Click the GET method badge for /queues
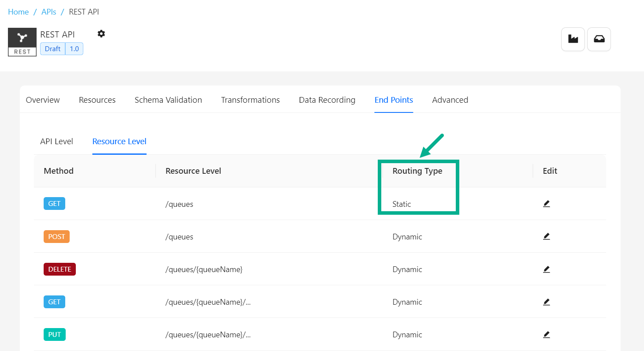 (54, 203)
